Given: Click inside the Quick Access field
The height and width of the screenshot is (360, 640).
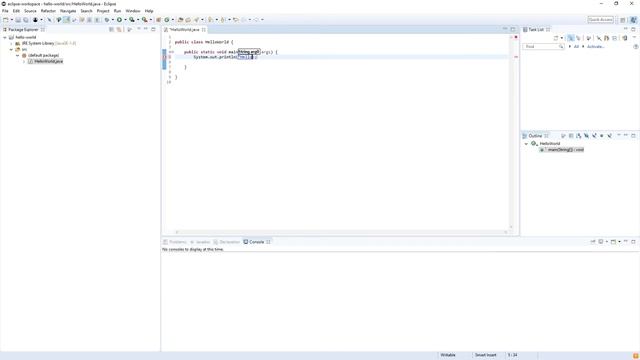Looking at the screenshot, I should tap(600, 20).
